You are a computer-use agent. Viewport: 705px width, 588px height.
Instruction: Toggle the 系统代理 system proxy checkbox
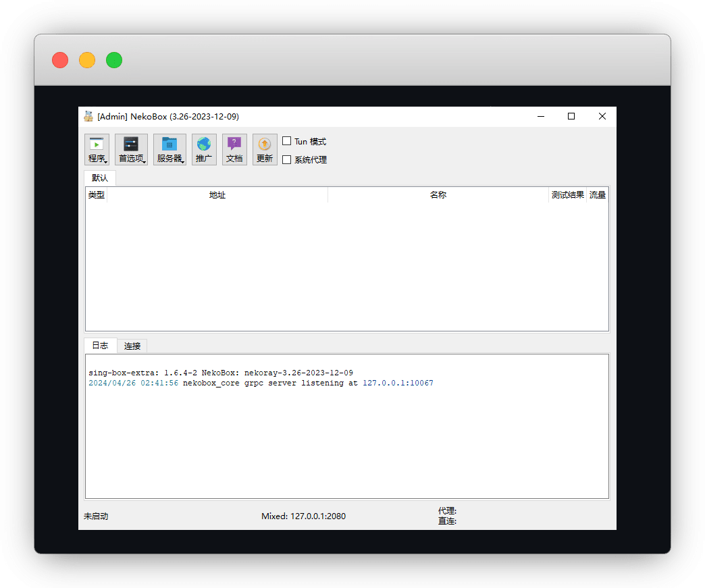pyautogui.click(x=287, y=160)
